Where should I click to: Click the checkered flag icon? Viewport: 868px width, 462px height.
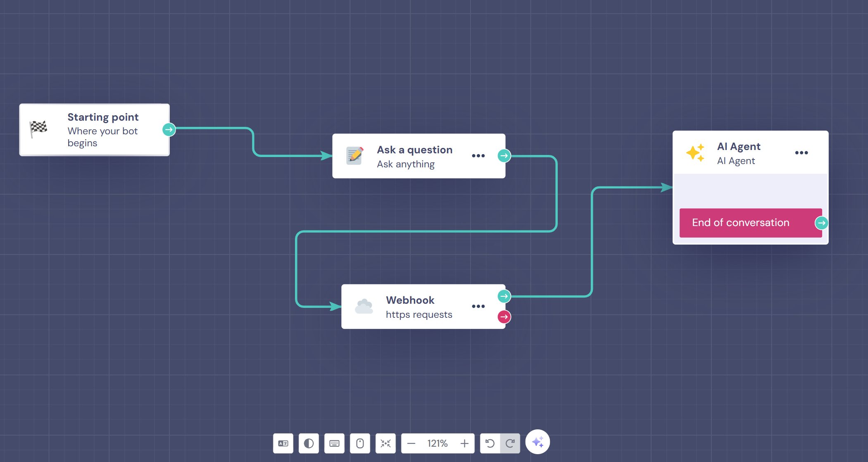coord(38,129)
